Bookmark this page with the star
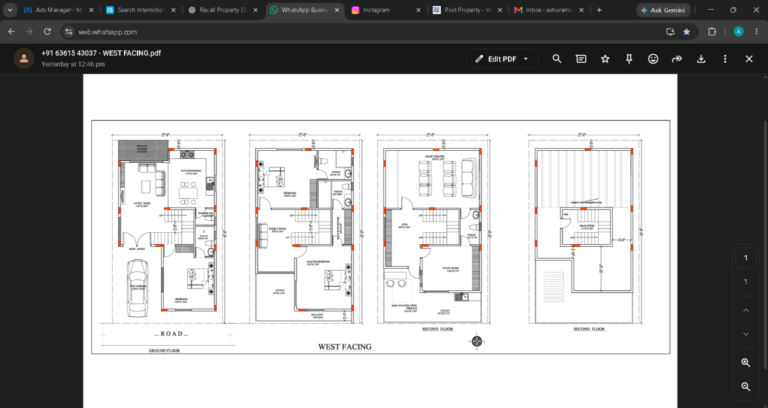Image resolution: width=768 pixels, height=408 pixels. (687, 31)
